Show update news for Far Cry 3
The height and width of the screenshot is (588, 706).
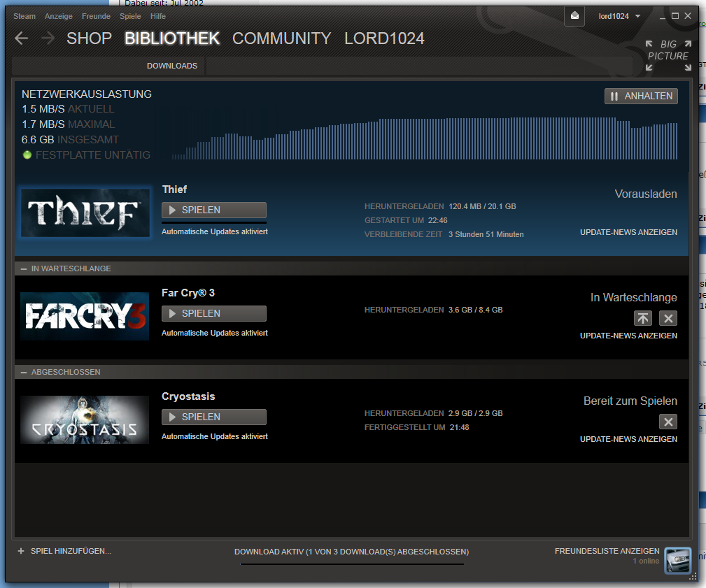click(x=628, y=336)
